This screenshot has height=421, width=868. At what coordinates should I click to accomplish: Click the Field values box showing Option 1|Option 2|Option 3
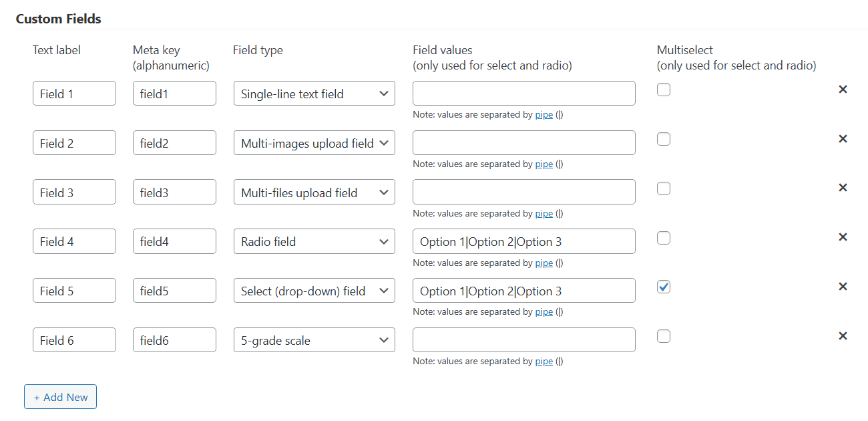coord(523,241)
